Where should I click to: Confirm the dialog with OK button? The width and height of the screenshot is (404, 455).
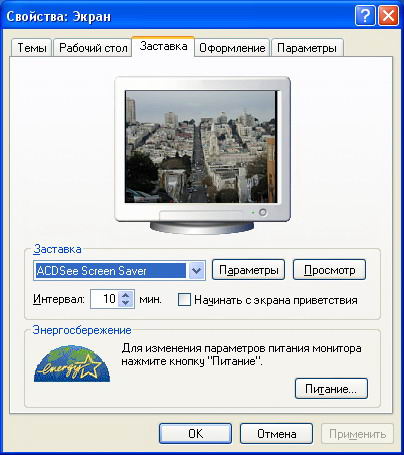click(x=195, y=434)
